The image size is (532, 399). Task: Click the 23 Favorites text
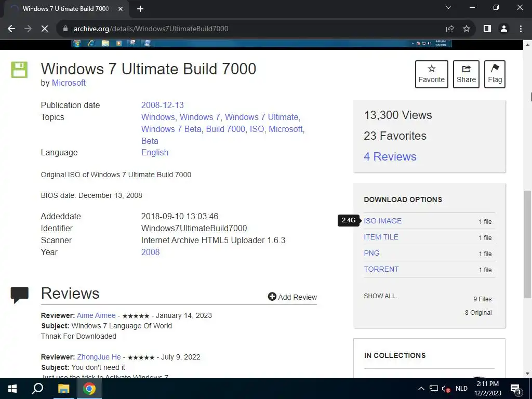click(x=395, y=136)
